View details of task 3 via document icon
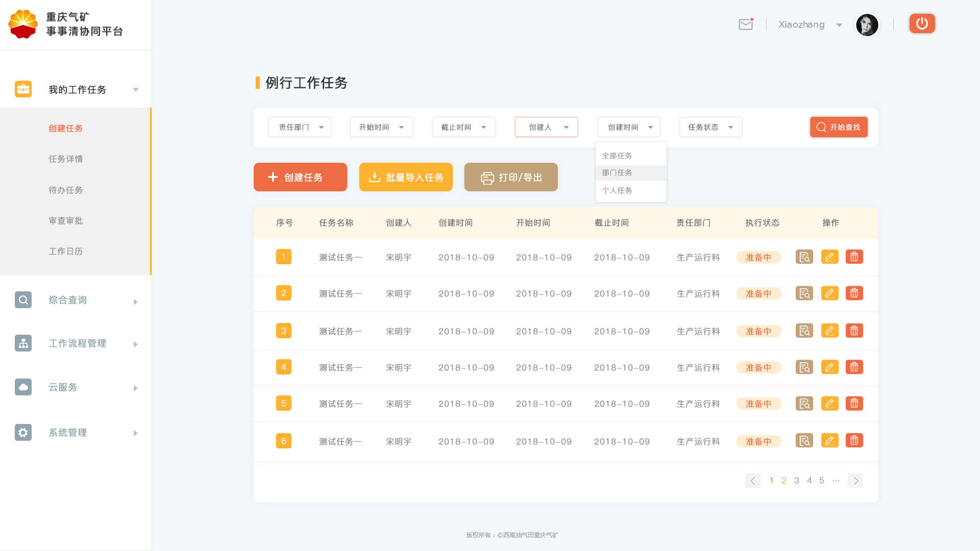Image resolution: width=980 pixels, height=551 pixels. 804,330
